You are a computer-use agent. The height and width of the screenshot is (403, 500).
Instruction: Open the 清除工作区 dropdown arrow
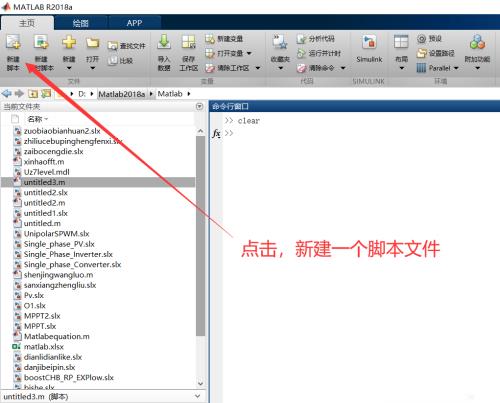[258, 68]
